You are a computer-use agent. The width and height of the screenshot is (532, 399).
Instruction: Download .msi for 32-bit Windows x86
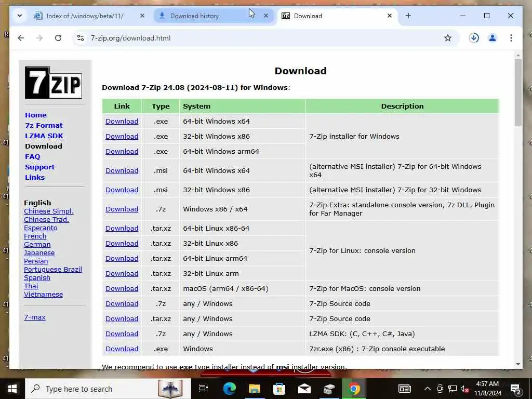(x=122, y=190)
